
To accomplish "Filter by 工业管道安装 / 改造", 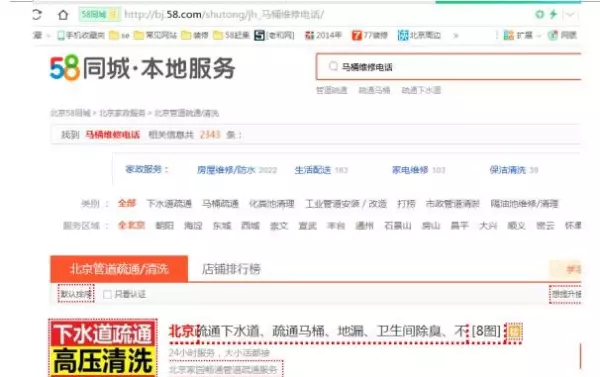I will point(346,204).
